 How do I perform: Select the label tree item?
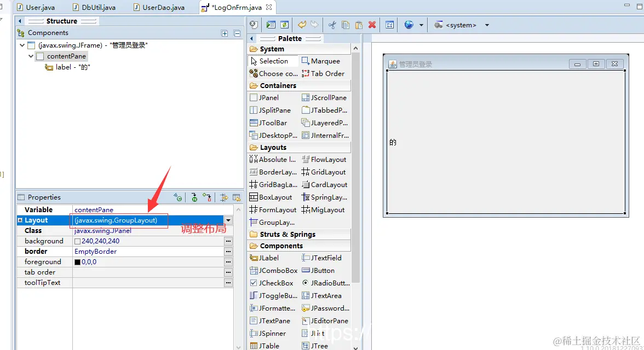point(68,67)
